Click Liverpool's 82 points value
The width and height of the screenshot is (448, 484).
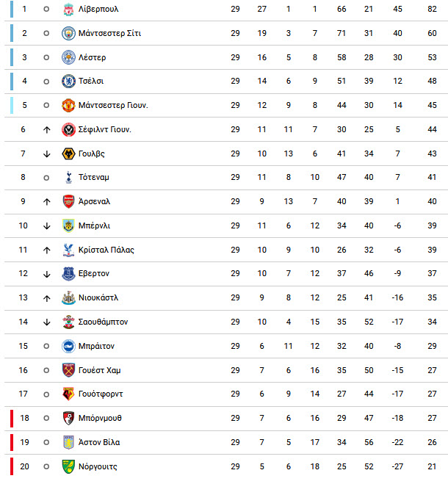pos(432,10)
